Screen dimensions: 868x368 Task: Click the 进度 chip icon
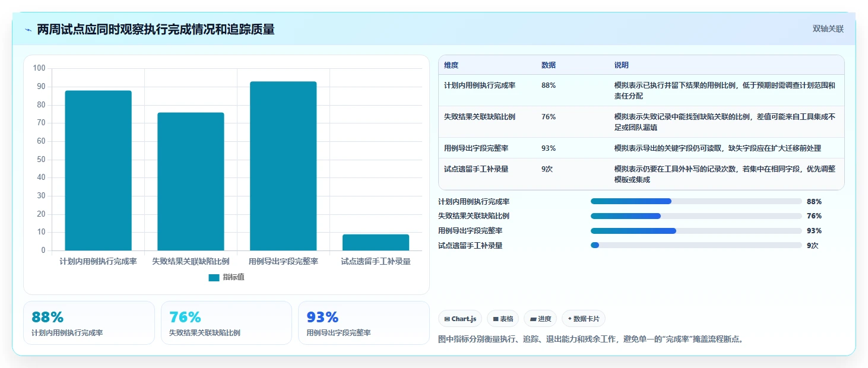click(x=533, y=319)
